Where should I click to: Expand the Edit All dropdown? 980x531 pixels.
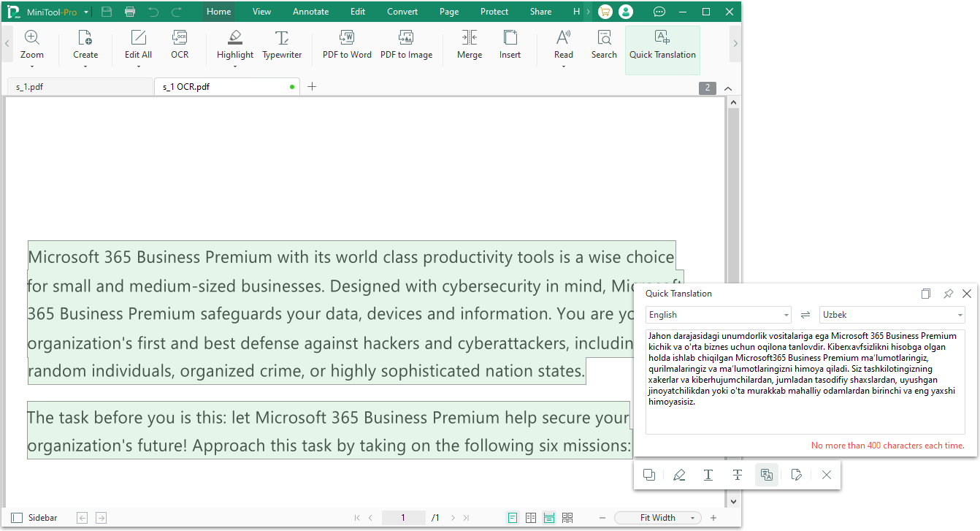click(x=138, y=66)
